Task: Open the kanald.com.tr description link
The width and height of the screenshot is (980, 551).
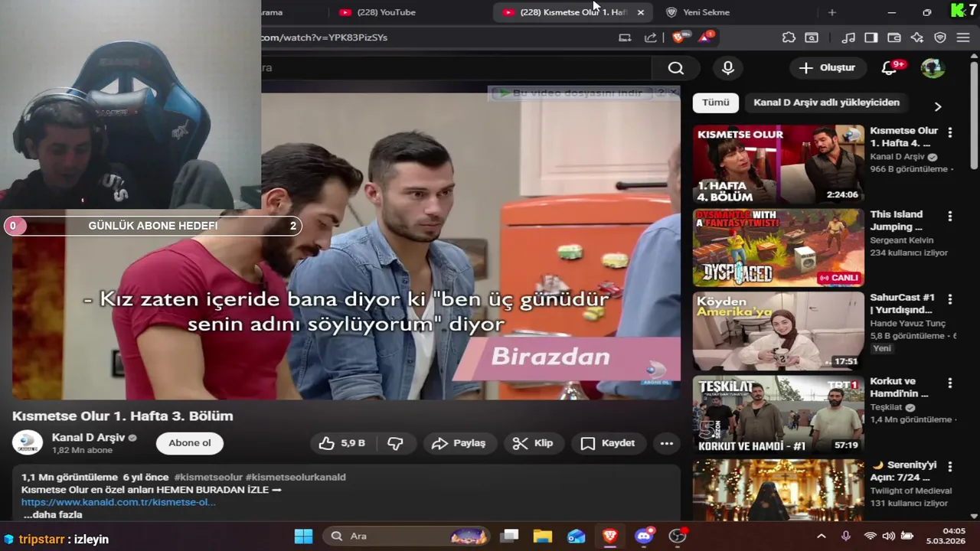Action: point(119,502)
